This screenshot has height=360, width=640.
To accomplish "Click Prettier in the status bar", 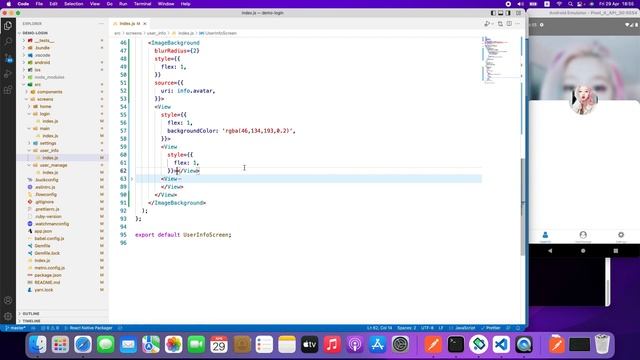I will [491, 328].
